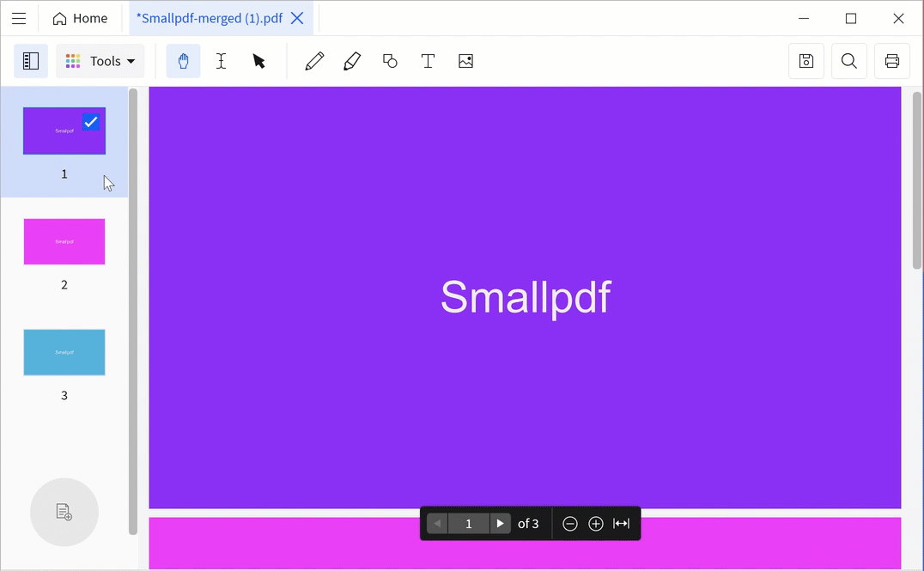Close the Smallpdf-merged (1).pdf tab
The width and height of the screenshot is (924, 571).
pyautogui.click(x=298, y=18)
